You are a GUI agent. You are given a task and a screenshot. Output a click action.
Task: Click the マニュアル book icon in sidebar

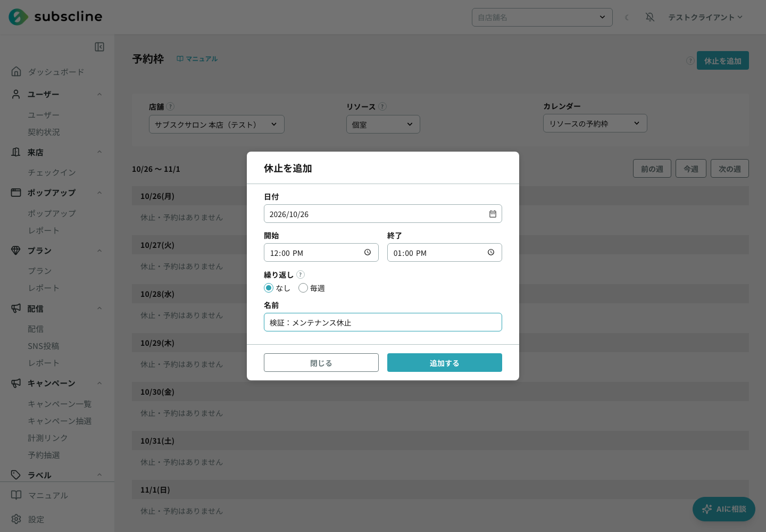click(x=16, y=495)
